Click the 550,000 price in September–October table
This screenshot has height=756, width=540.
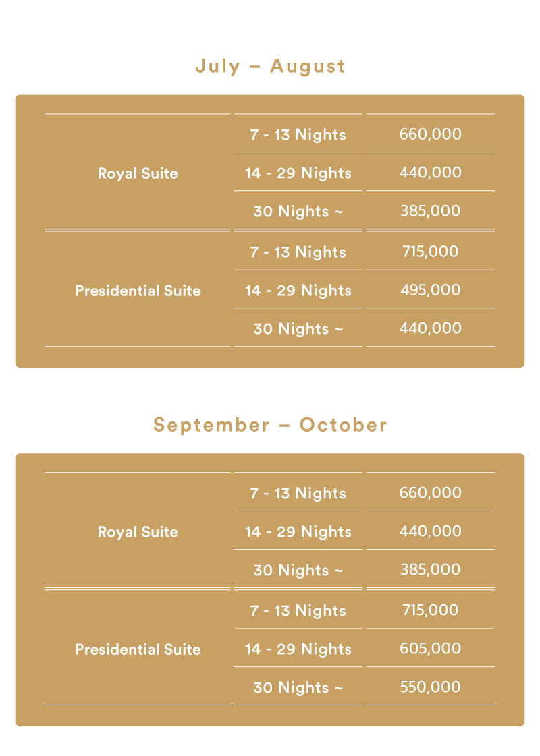click(x=431, y=687)
